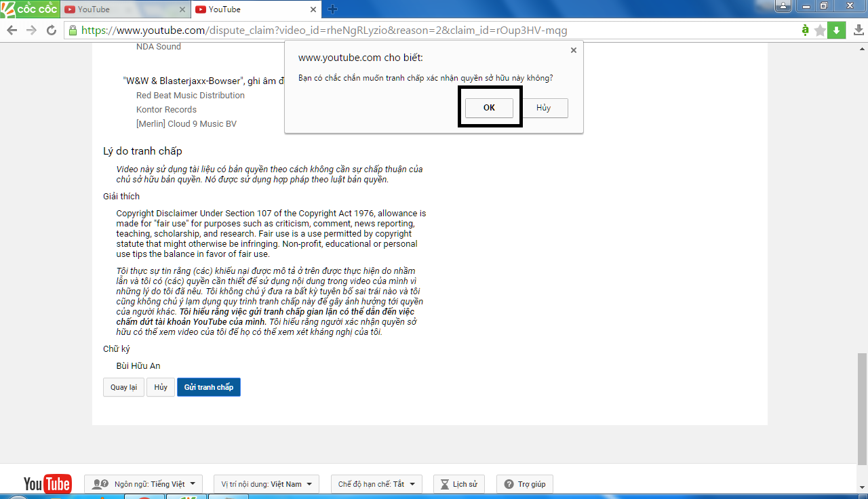
Task: Click '[Merlin] Cloud 9 Music BV'
Action: [186, 124]
